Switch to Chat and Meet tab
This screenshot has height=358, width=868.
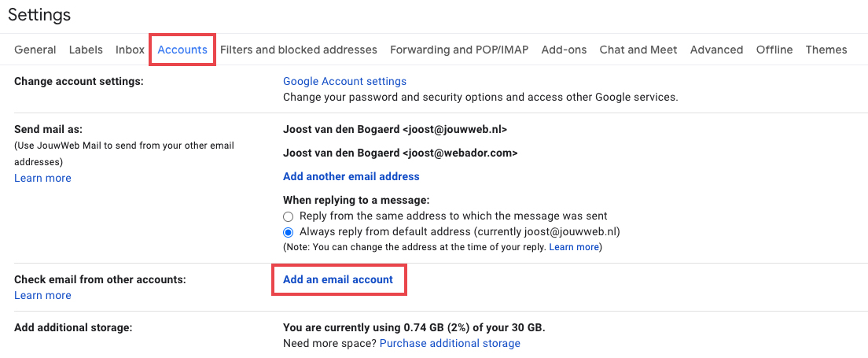638,50
